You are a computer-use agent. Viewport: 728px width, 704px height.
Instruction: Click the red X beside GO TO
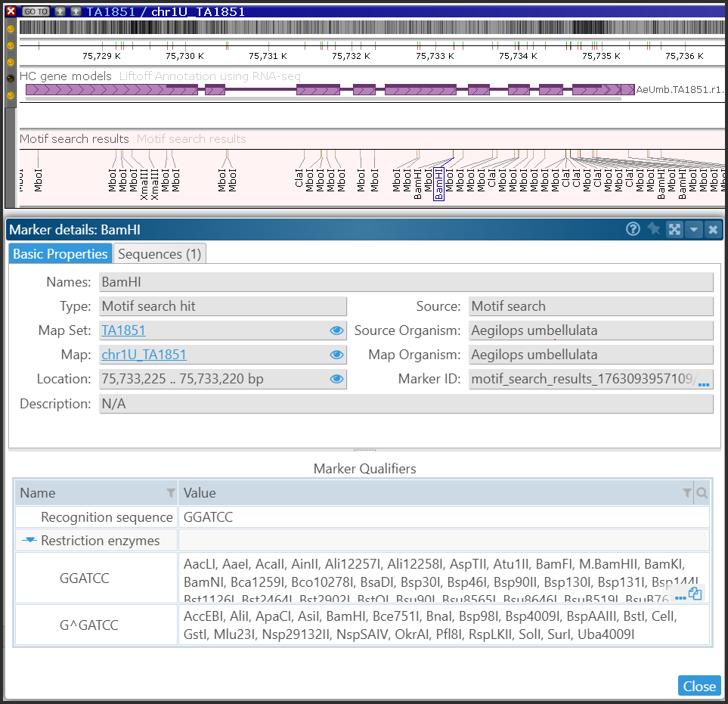(11, 11)
